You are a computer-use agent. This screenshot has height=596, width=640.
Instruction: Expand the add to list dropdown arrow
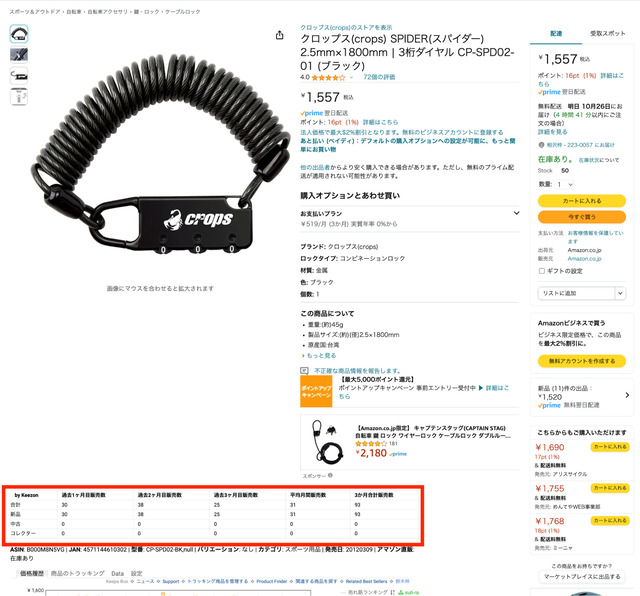click(620, 293)
